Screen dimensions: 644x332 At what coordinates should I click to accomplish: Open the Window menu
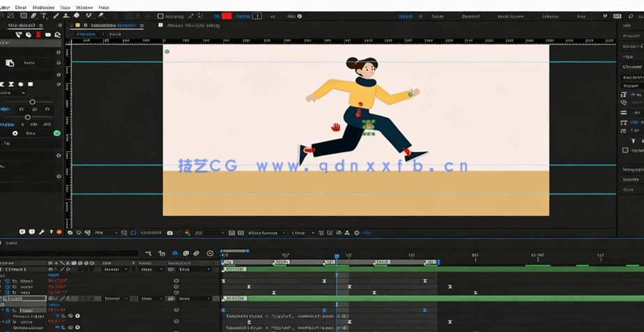click(84, 7)
